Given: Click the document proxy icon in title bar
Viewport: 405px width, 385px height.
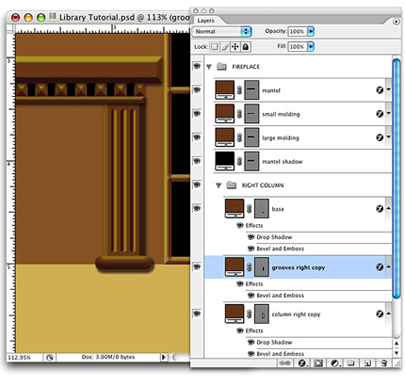Looking at the screenshot, I should coord(53,17).
